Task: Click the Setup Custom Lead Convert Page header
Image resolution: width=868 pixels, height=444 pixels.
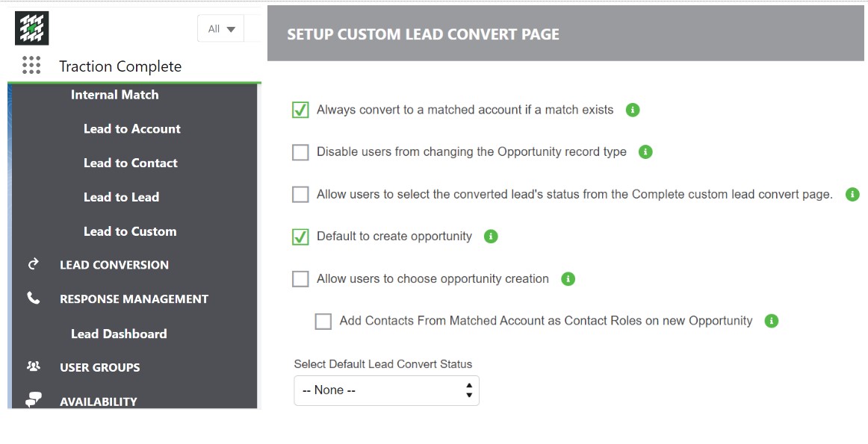Action: pyautogui.click(x=423, y=34)
